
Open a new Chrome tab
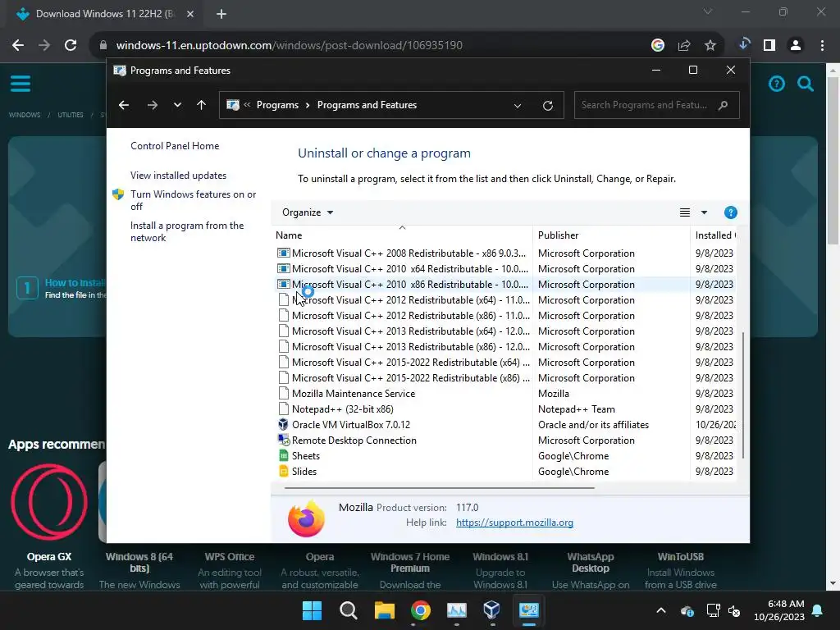point(221,14)
